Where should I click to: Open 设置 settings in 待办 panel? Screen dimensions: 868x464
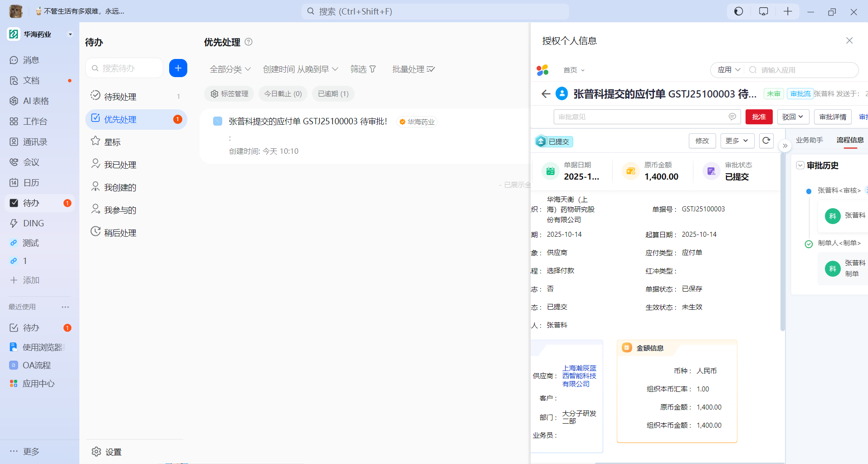click(107, 452)
